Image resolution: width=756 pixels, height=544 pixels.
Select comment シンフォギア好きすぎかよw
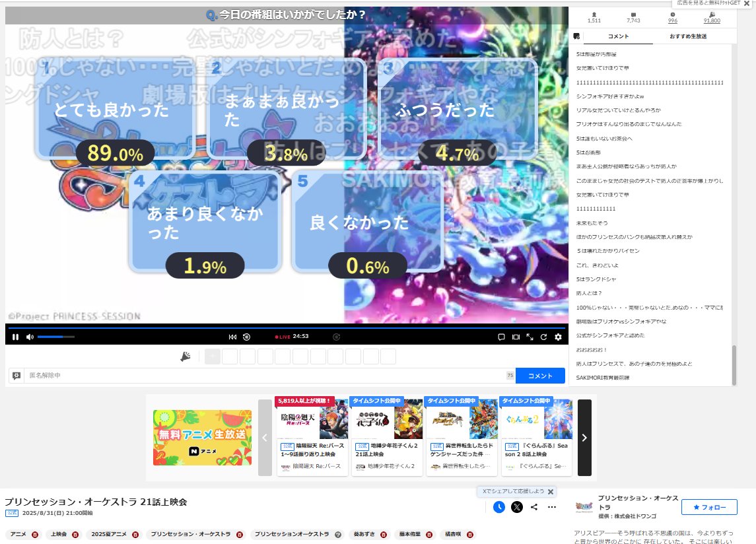click(610, 96)
